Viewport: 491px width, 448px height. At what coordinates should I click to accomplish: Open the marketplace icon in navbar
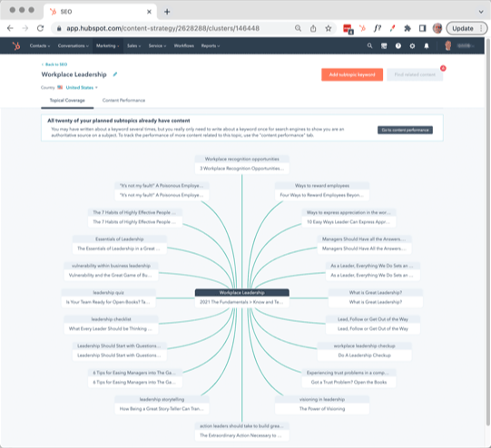click(x=384, y=46)
